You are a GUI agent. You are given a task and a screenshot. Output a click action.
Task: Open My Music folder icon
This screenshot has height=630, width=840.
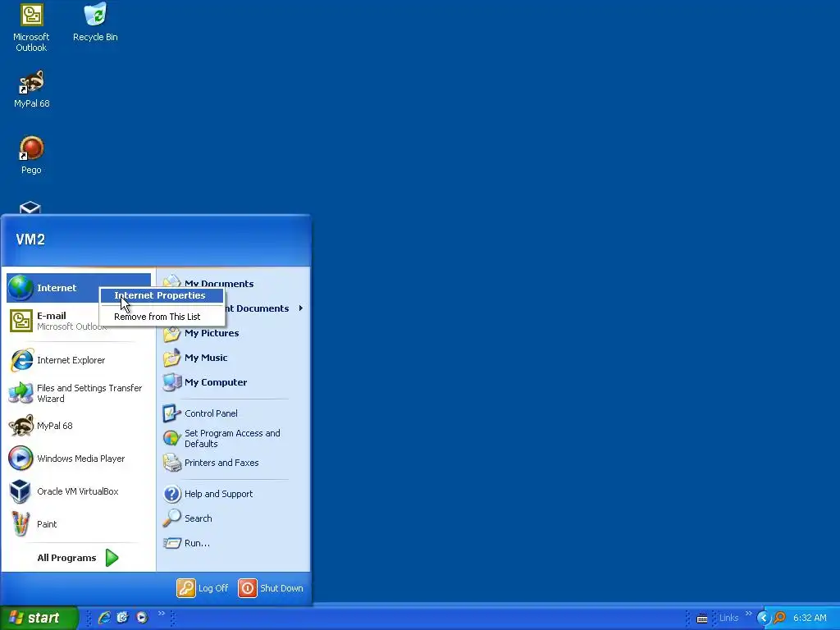click(172, 358)
